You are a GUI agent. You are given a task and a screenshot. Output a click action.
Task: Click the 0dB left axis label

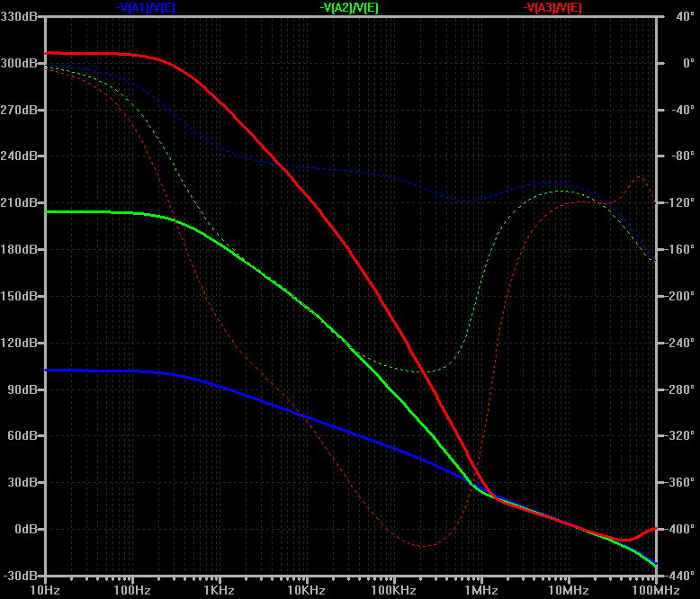26,530
